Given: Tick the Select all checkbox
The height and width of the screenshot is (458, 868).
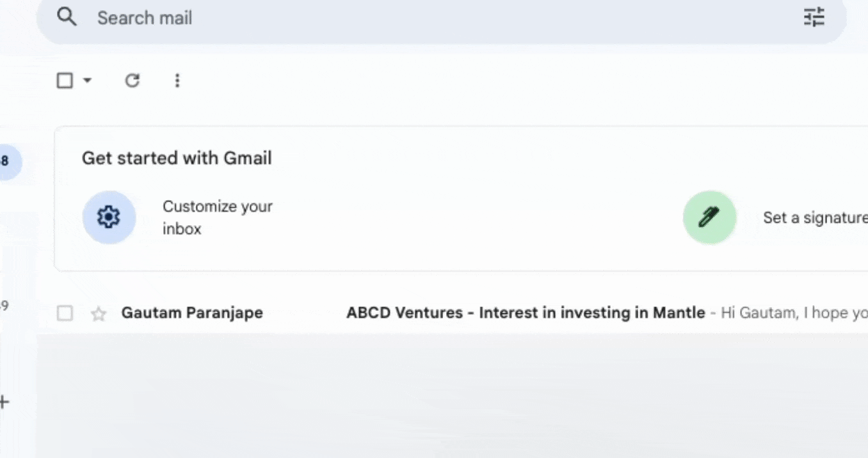Looking at the screenshot, I should tap(65, 81).
